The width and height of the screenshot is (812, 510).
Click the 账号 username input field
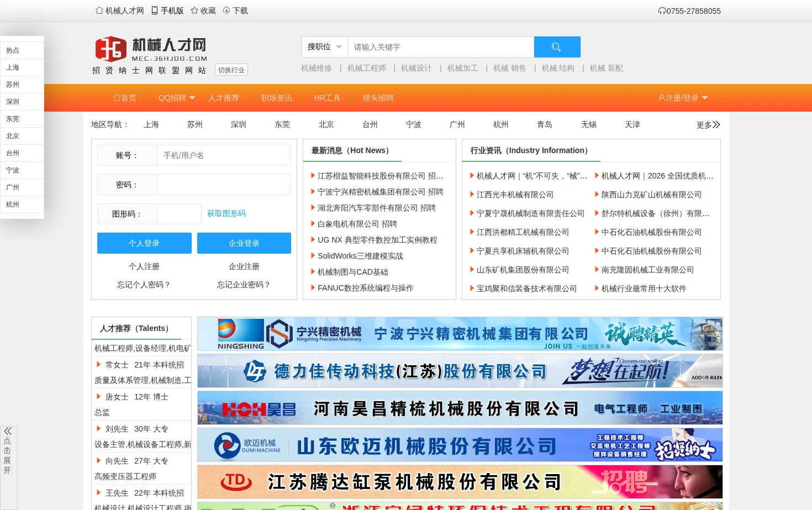(224, 155)
